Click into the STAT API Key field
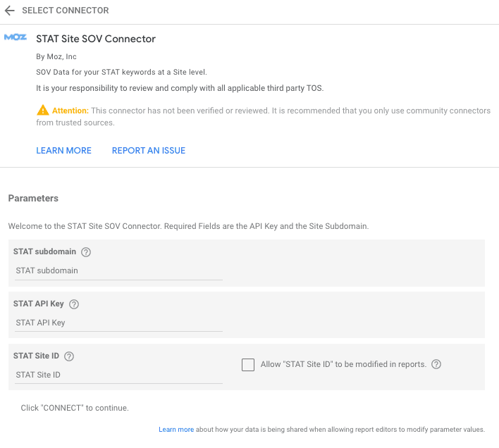The width and height of the screenshot is (499, 448). [118, 323]
